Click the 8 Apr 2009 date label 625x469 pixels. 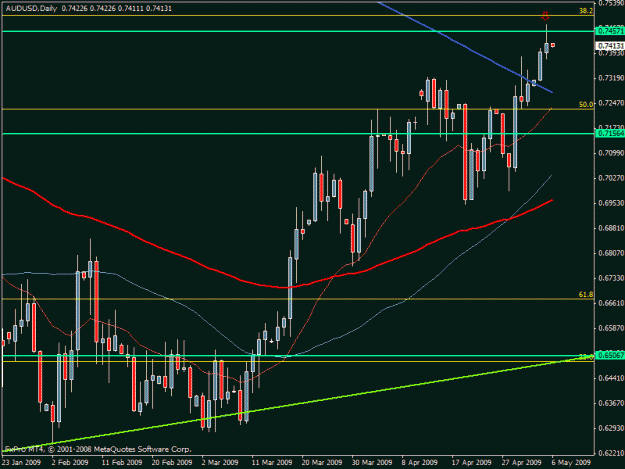pos(420,463)
